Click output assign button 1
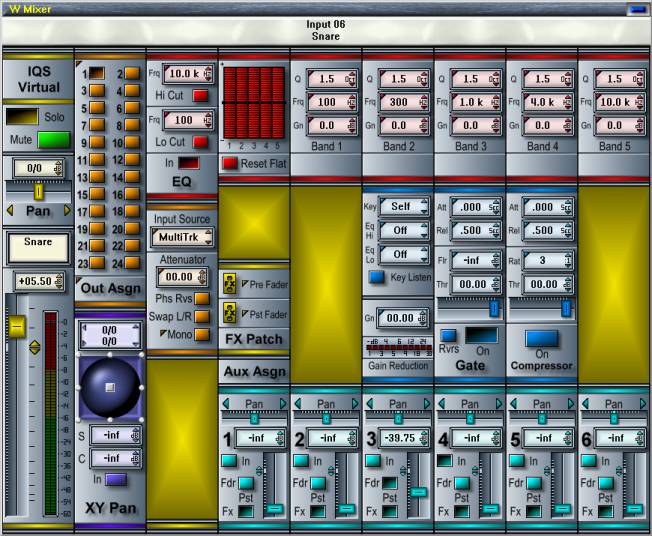 [96, 73]
